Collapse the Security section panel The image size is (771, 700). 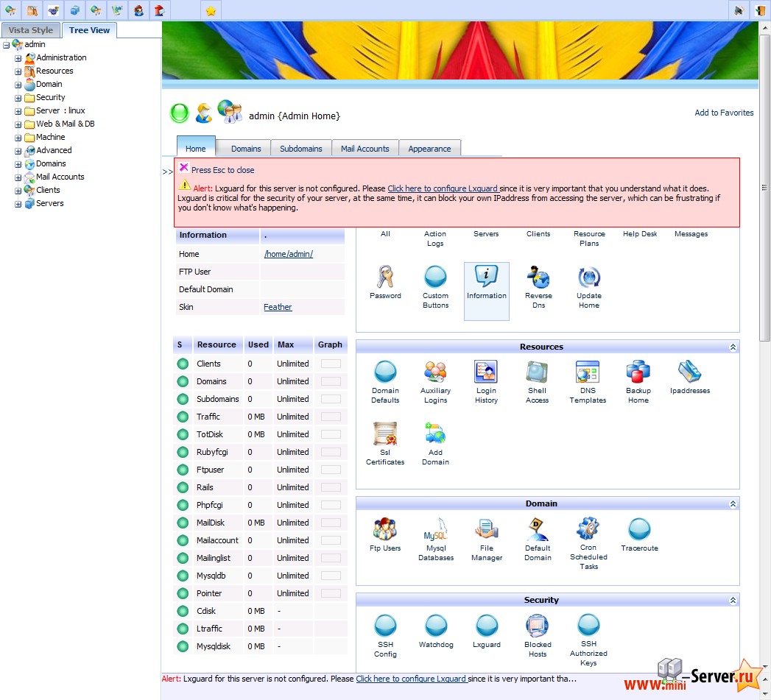coord(733,600)
